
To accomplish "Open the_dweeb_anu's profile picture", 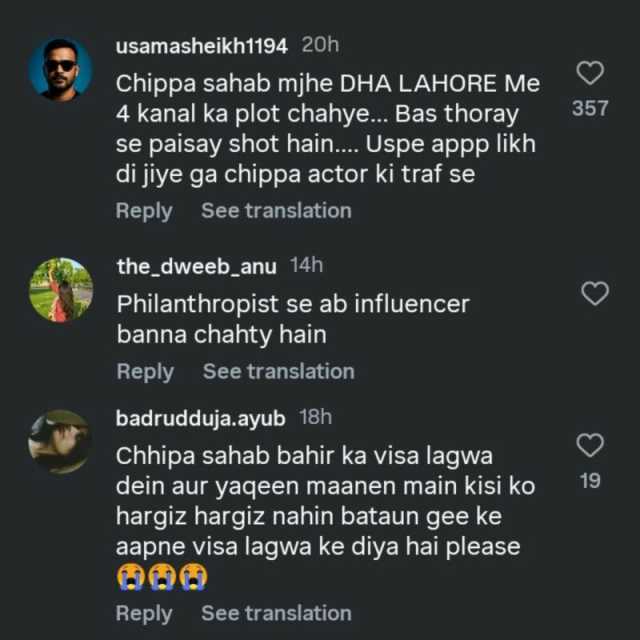I will [x=61, y=290].
